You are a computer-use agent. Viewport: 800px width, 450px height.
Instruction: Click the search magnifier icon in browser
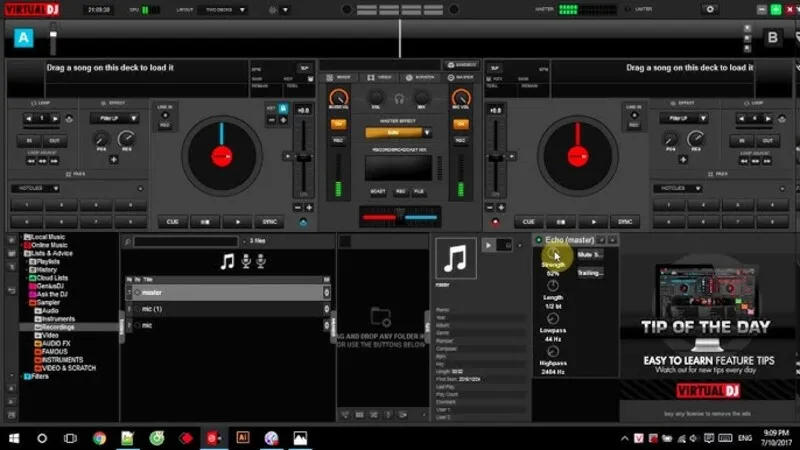[128, 241]
